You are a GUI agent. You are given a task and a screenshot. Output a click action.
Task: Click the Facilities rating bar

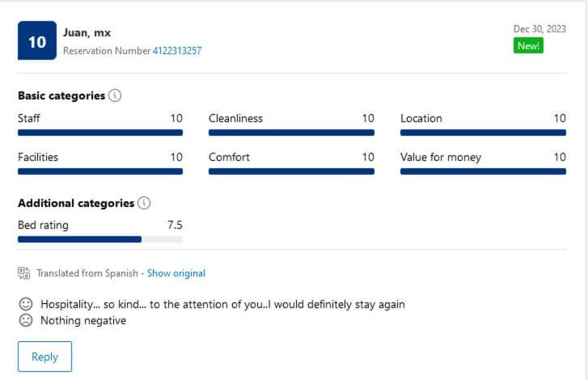pyautogui.click(x=100, y=171)
